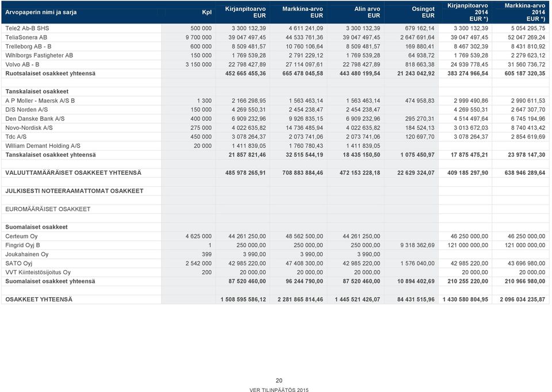
Task: Click the 'Tanskalaiset osakkeet' section heading
Action: (x=37, y=91)
